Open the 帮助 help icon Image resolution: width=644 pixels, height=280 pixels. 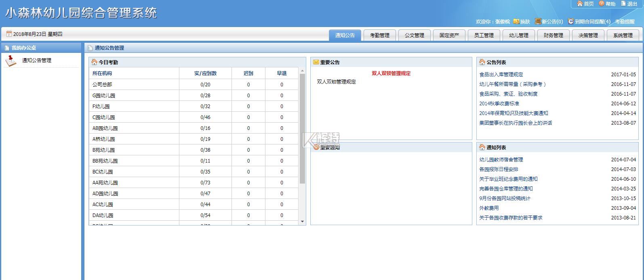(x=602, y=4)
